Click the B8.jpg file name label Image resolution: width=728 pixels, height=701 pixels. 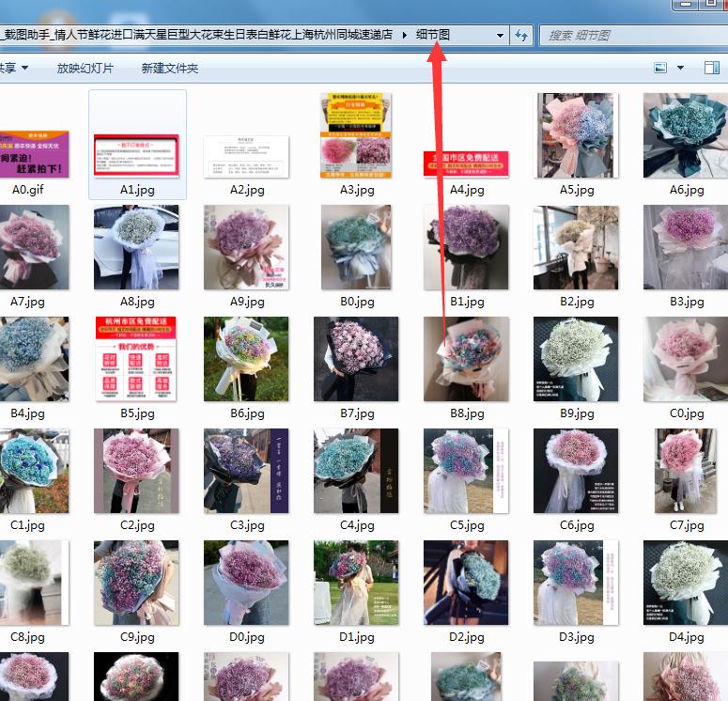(467, 413)
